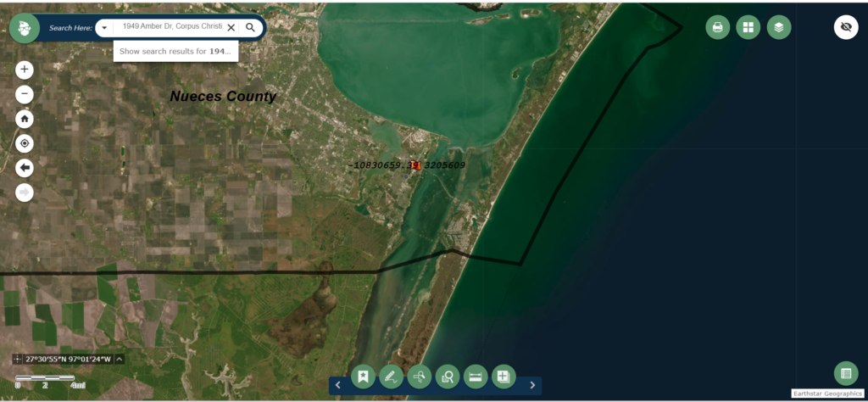Show next widgets with right chevron

[532, 385]
